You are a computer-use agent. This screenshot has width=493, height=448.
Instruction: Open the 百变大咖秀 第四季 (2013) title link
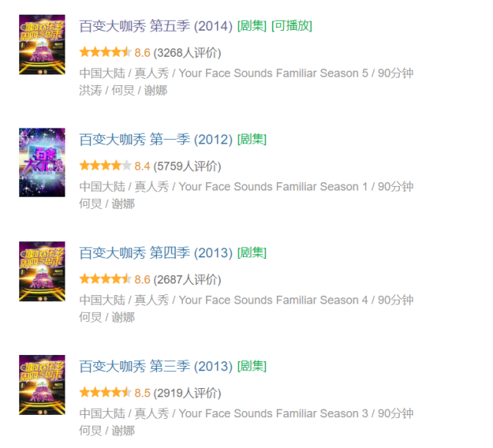(155, 253)
